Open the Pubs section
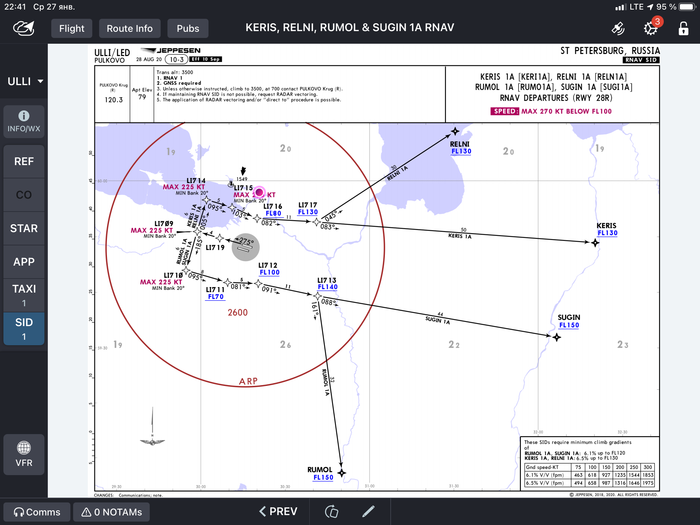The image size is (700, 525). [188, 29]
